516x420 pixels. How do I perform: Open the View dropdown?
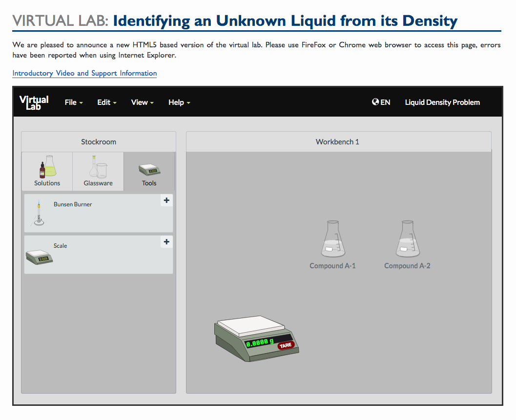(x=142, y=102)
